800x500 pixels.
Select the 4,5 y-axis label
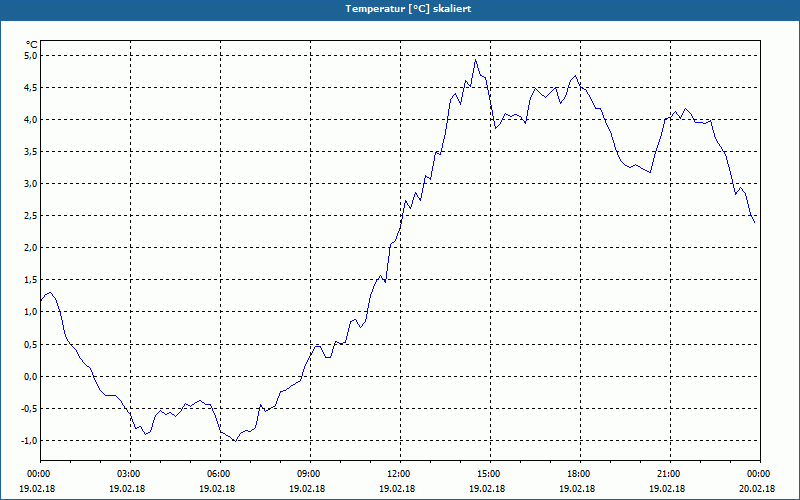[31, 88]
